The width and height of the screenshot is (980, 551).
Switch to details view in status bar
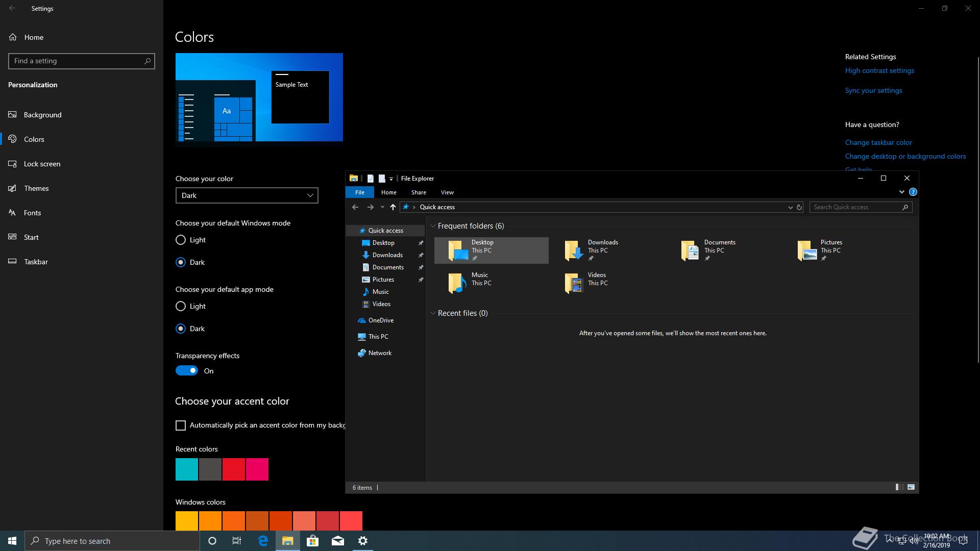click(900, 487)
